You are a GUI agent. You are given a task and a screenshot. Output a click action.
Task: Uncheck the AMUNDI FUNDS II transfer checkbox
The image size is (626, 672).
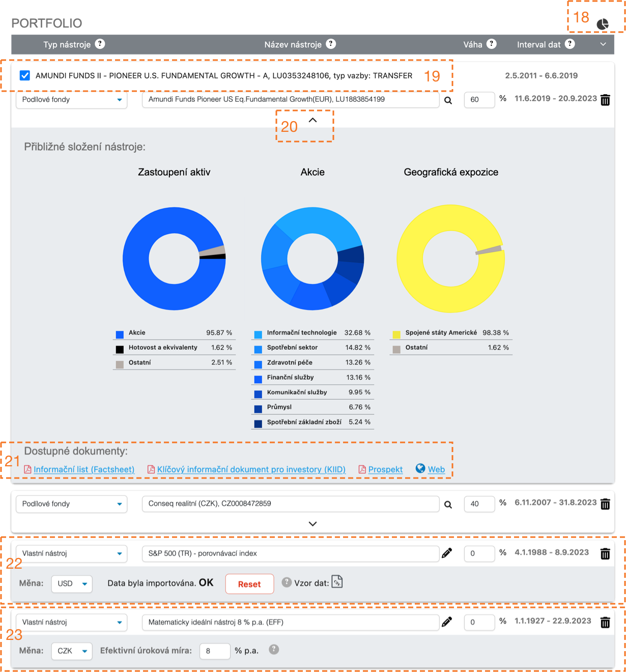tap(25, 75)
